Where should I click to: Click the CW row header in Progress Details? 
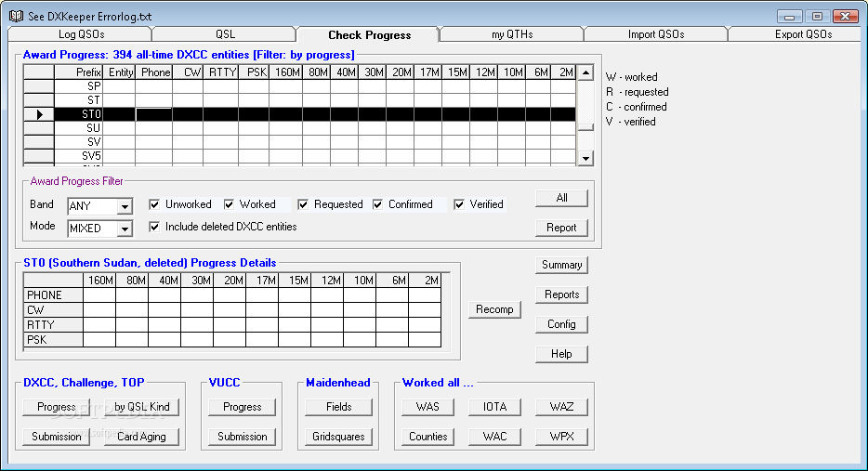point(53,310)
